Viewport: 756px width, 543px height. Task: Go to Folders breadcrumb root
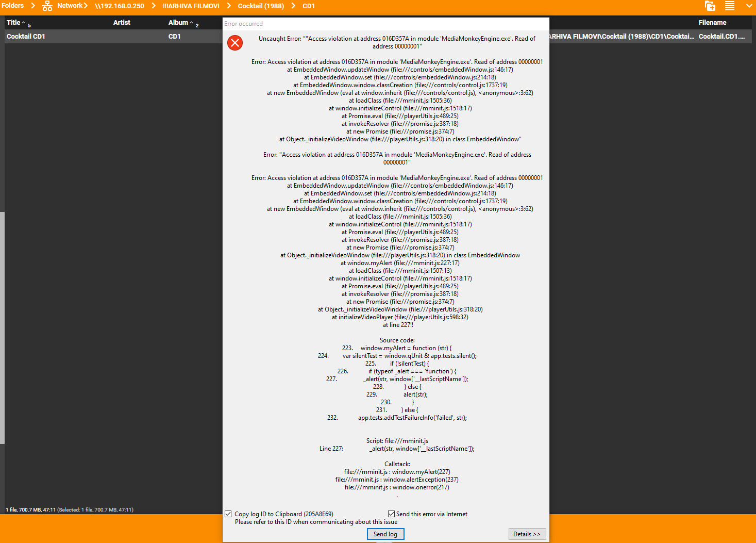13,6
